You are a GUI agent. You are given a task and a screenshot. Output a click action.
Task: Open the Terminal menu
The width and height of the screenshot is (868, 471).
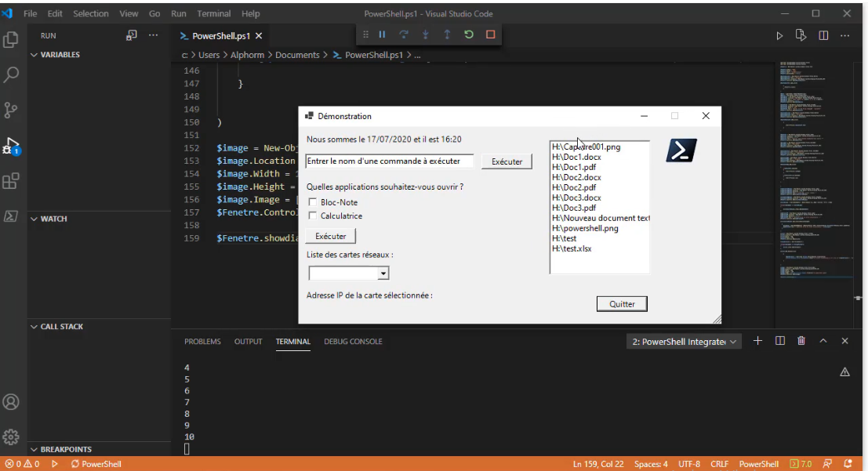tap(214, 13)
